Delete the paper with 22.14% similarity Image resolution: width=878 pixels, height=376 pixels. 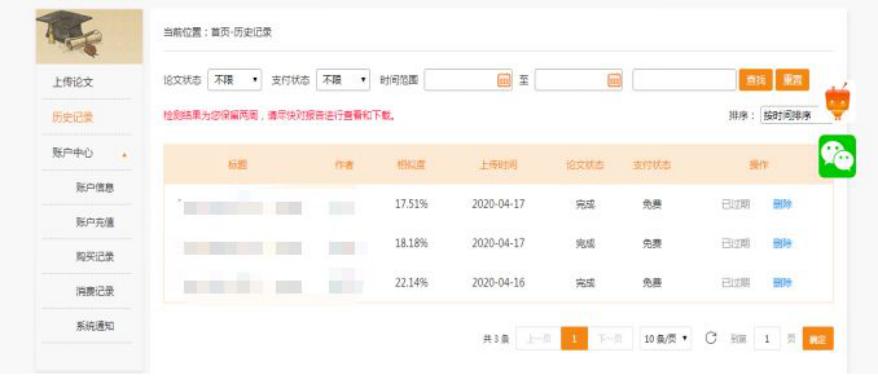pos(782,282)
